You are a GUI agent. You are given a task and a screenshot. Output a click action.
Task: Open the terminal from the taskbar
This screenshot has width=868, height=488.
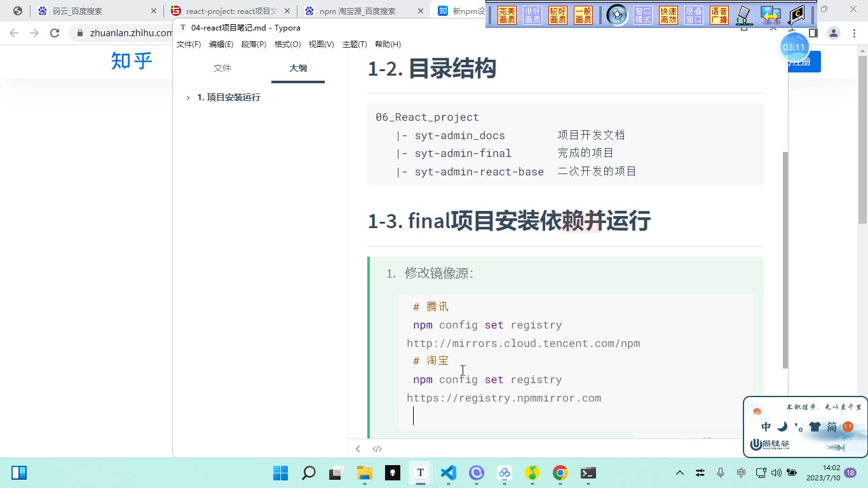coord(588,473)
